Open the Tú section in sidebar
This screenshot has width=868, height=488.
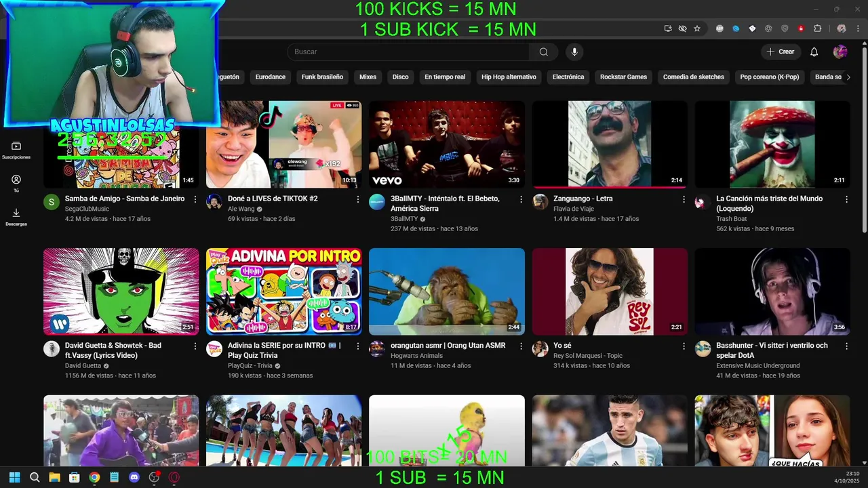tap(16, 184)
